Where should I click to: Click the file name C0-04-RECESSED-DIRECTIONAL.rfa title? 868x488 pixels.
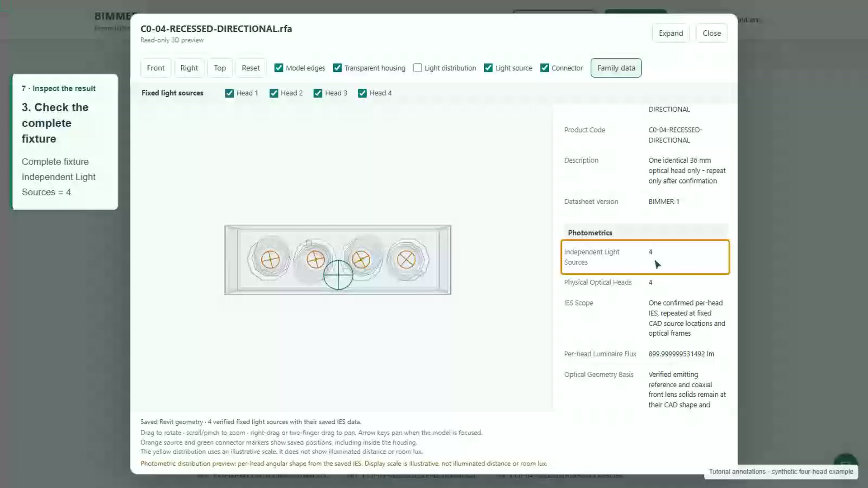click(216, 29)
